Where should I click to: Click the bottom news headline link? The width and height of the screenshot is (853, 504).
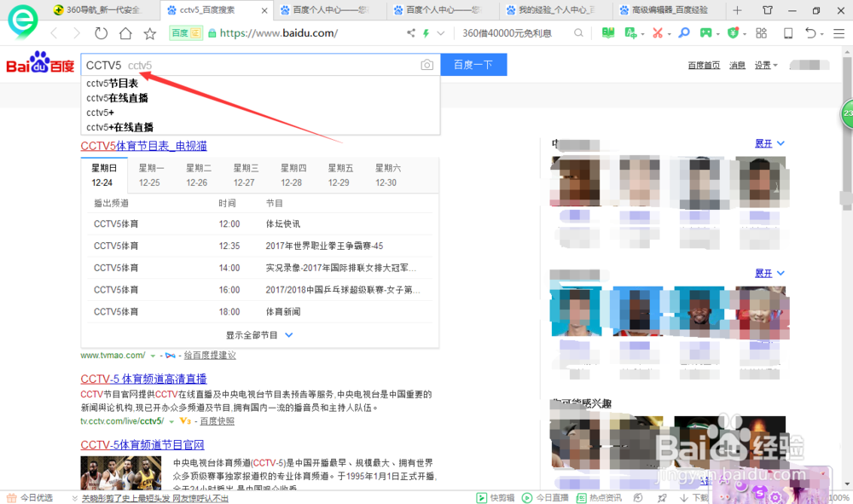(155, 498)
